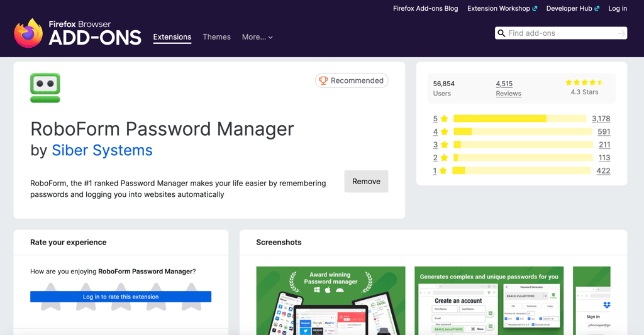Click the Rate your experience heading

[x=68, y=242]
